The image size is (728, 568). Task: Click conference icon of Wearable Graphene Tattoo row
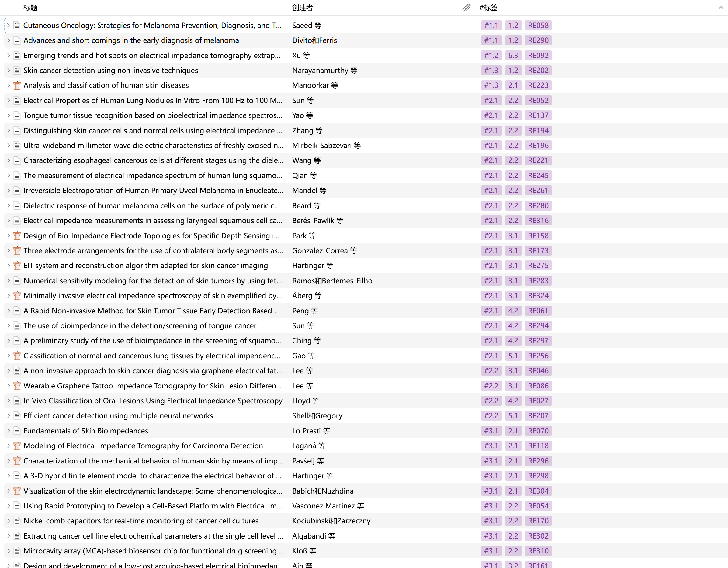[x=17, y=386]
